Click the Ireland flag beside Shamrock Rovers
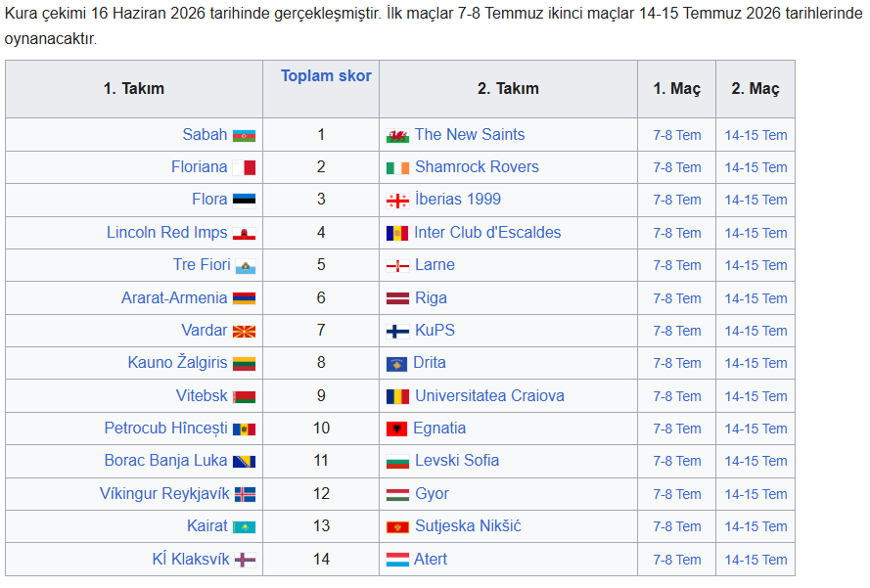 (x=397, y=167)
